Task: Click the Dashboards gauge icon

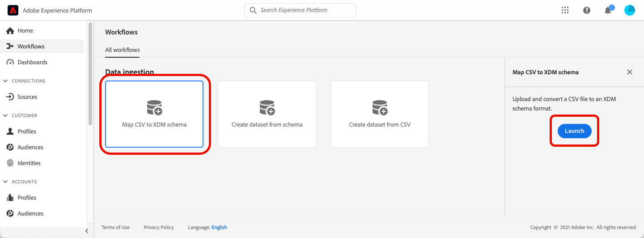Action: click(10, 62)
